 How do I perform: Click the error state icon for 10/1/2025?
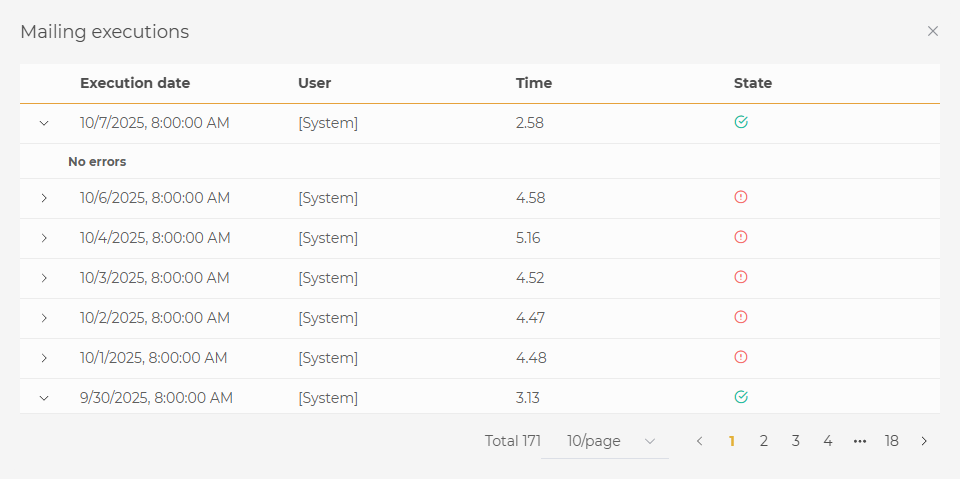tap(741, 358)
